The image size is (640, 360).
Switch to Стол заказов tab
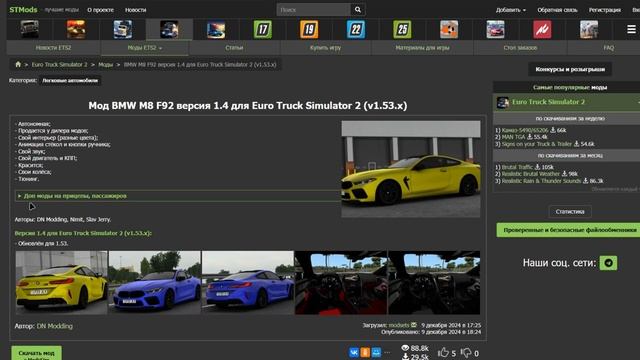click(x=520, y=48)
